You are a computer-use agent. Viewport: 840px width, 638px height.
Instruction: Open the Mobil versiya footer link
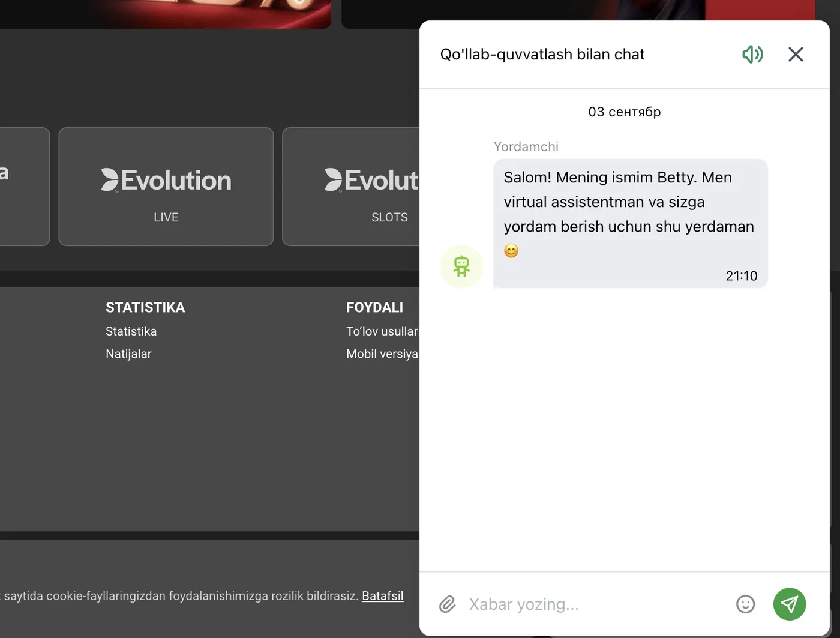click(x=382, y=354)
